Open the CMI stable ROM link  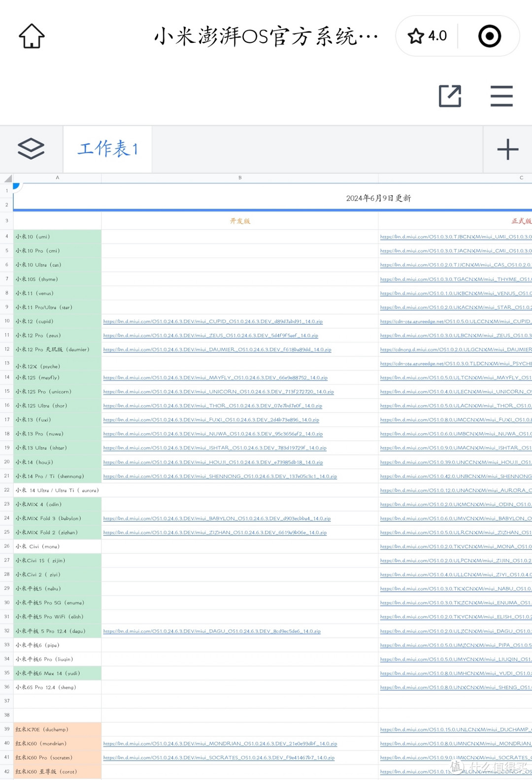pyautogui.click(x=456, y=251)
